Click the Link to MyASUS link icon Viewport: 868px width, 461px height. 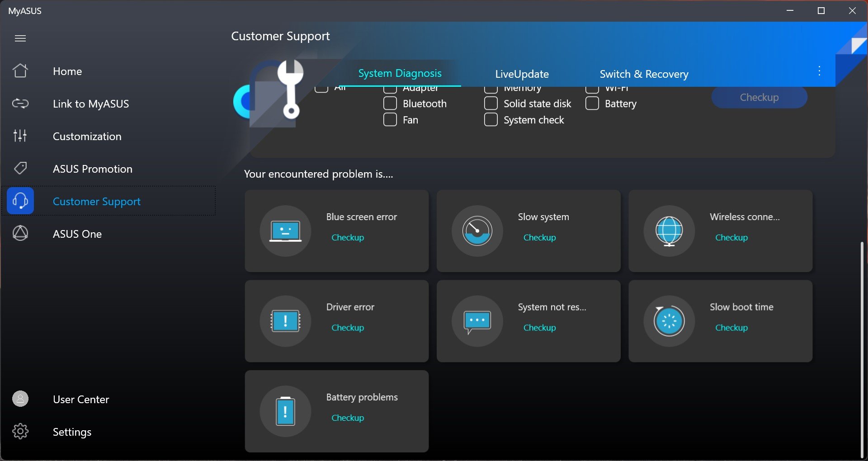tap(20, 103)
